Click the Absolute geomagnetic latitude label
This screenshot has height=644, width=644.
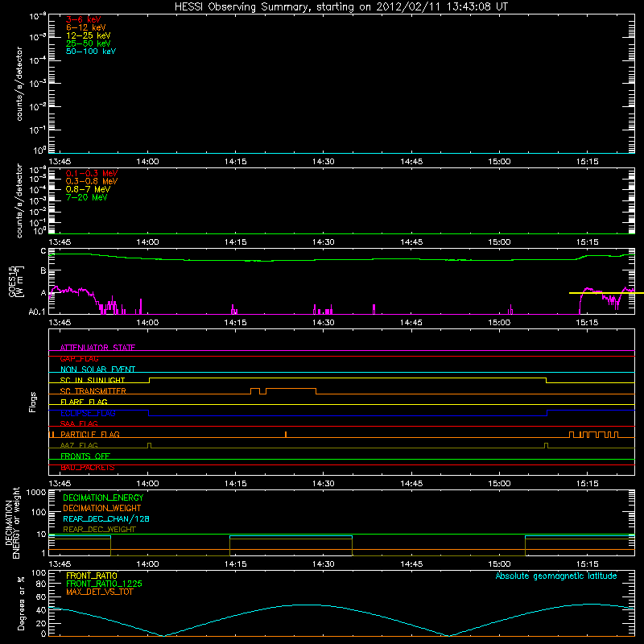(556, 576)
